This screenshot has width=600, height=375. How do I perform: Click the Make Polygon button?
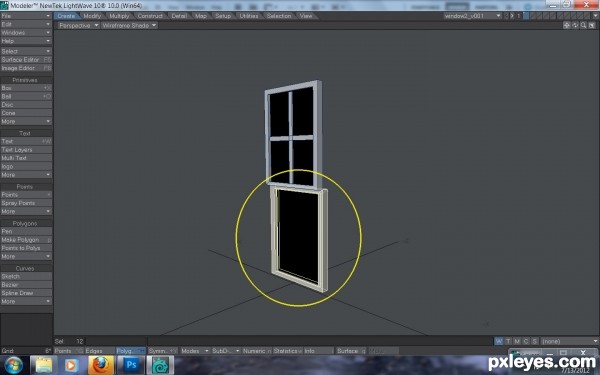point(26,240)
